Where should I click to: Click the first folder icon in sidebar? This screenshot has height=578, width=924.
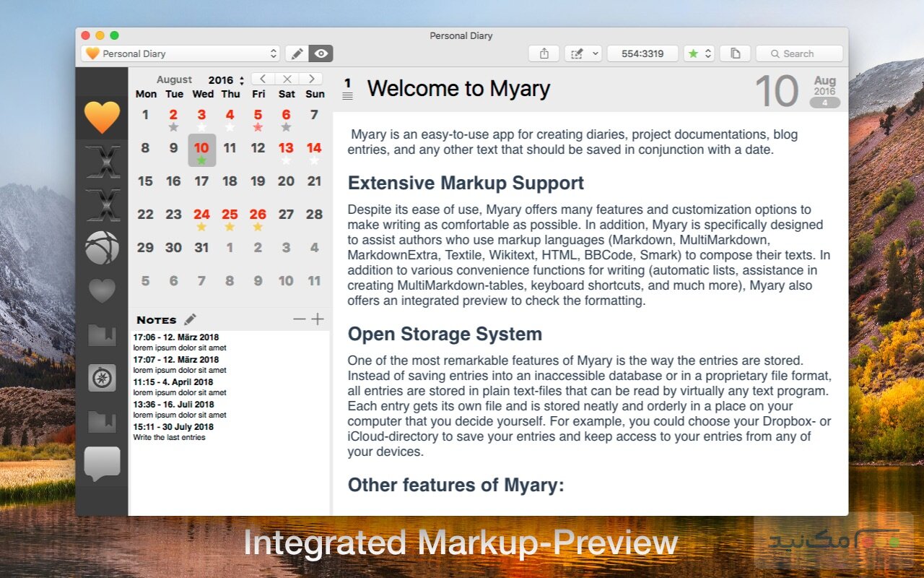tap(102, 335)
